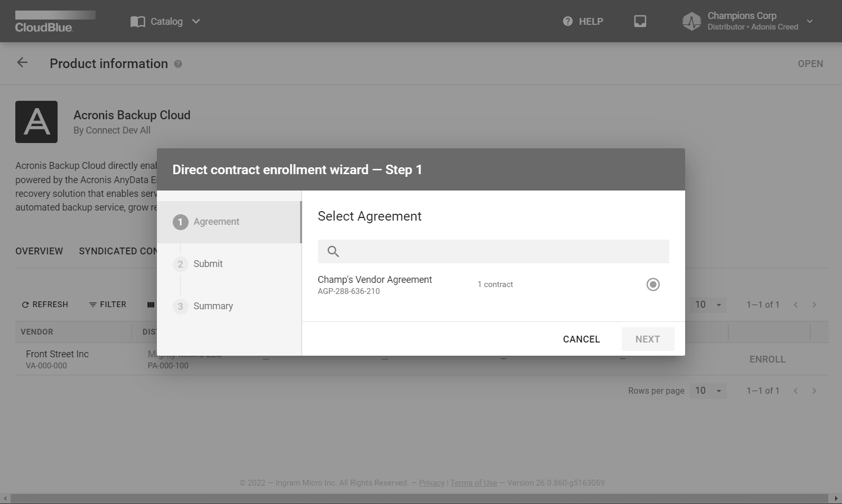This screenshot has width=842, height=504.
Task: Click NEXT in the enrollment wizard
Action: point(648,339)
